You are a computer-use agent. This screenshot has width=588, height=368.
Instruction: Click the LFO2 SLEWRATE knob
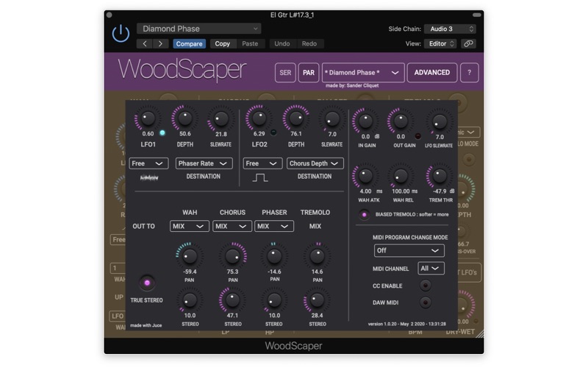pos(332,119)
